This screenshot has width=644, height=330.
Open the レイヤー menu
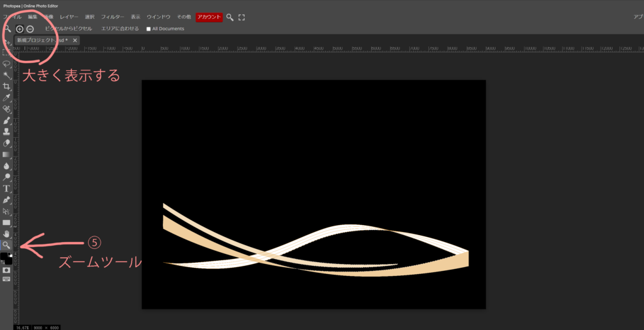69,17
